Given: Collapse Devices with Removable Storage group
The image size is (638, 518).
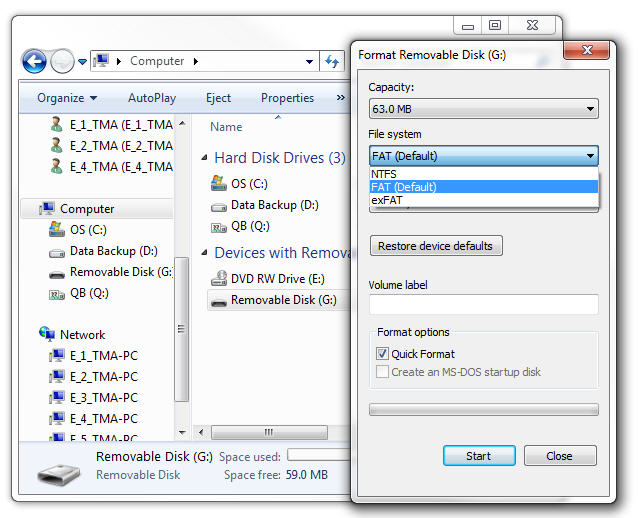Looking at the screenshot, I should click(204, 253).
